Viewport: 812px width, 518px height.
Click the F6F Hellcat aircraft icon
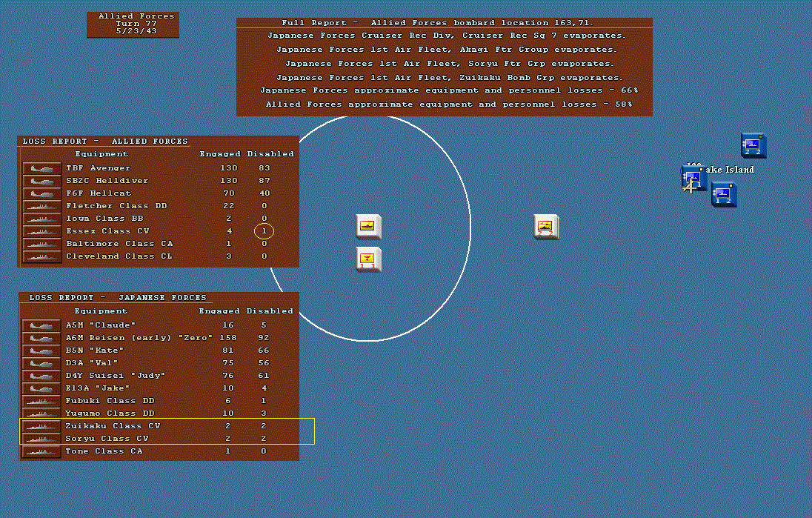(x=42, y=193)
